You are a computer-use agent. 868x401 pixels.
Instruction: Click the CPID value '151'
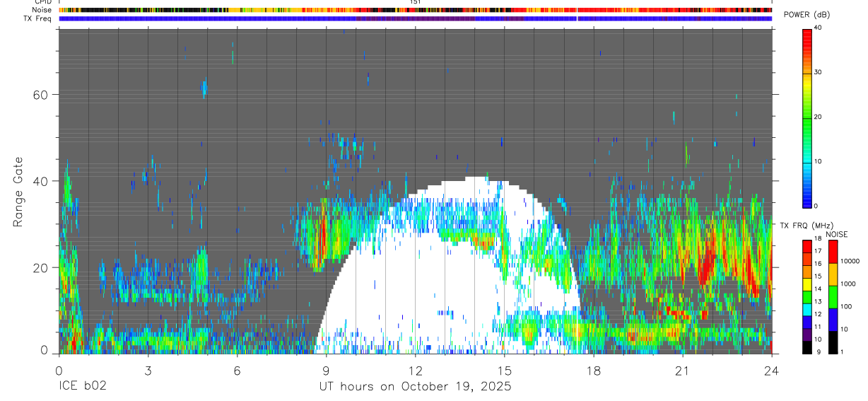(416, 2)
